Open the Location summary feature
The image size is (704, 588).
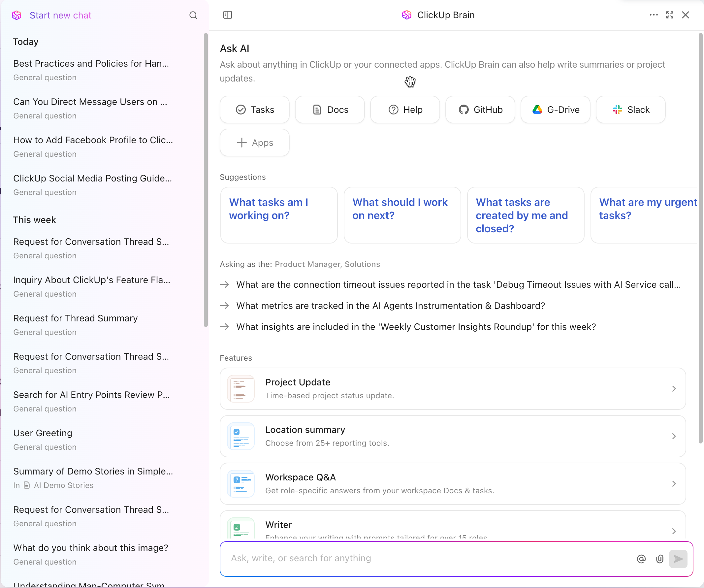(453, 437)
